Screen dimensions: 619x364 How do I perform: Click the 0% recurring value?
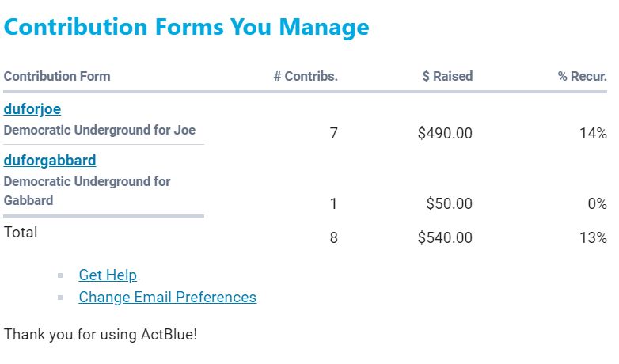597,204
